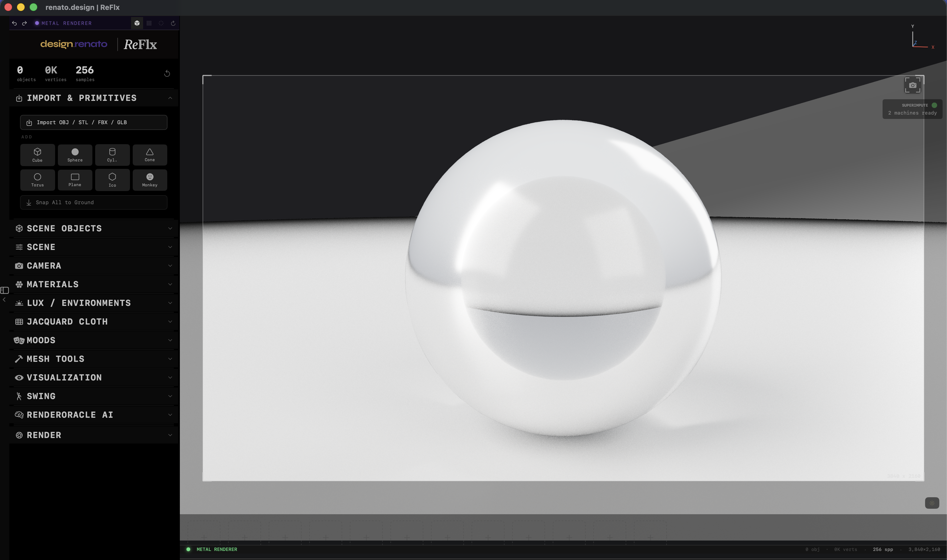
Task: Toggle the denoise icon in the viewport corner
Action: (x=932, y=503)
